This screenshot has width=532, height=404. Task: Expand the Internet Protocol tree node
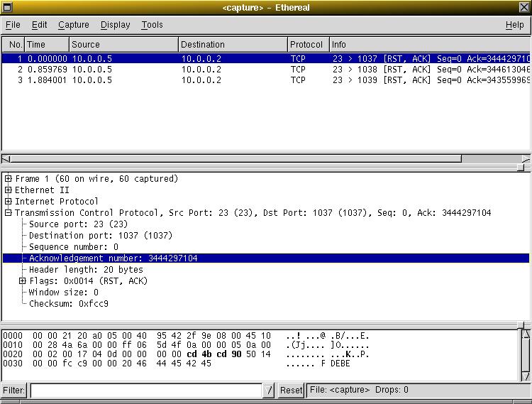point(8,202)
